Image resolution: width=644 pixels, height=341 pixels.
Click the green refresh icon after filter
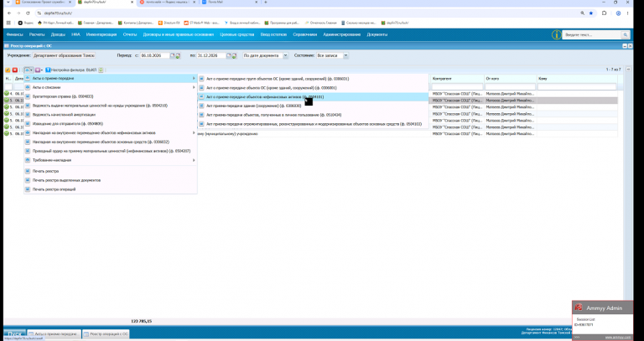pyautogui.click(x=101, y=70)
